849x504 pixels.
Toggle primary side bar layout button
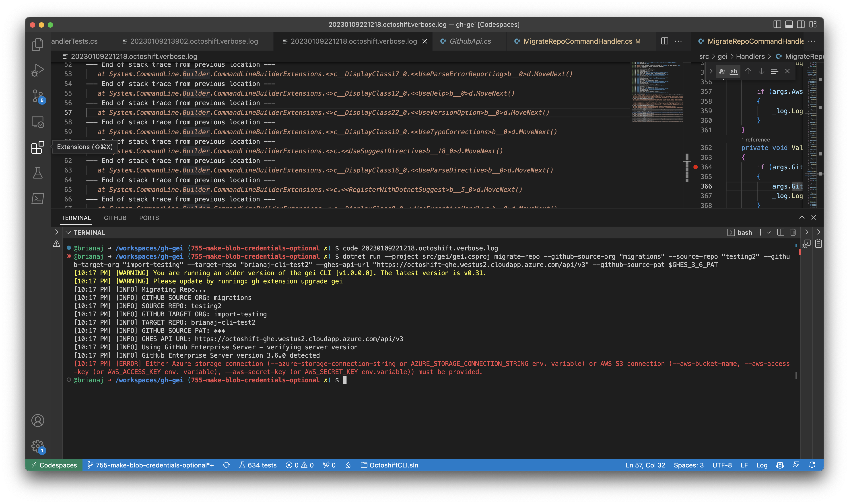[777, 25]
